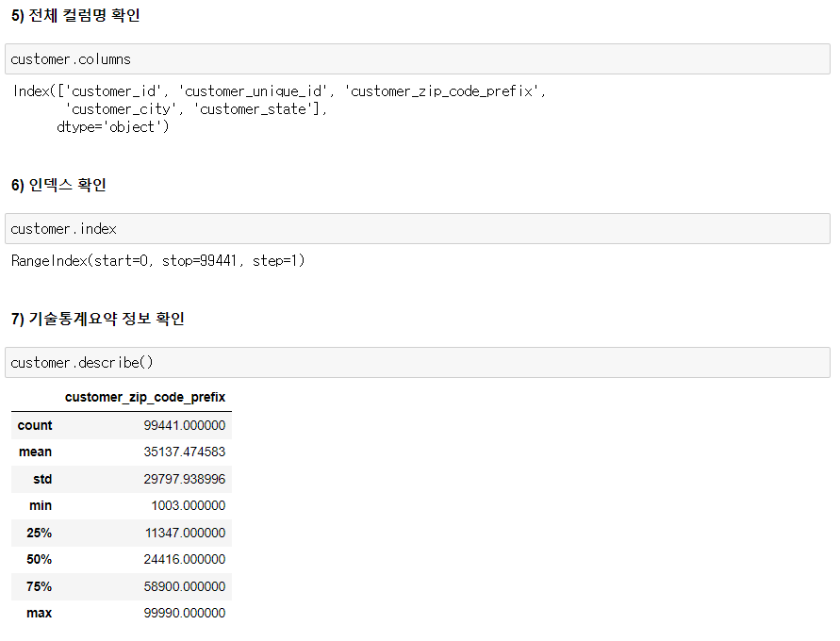Image resolution: width=840 pixels, height=641 pixels.
Task: Click the 'count' row label
Action: [35, 425]
